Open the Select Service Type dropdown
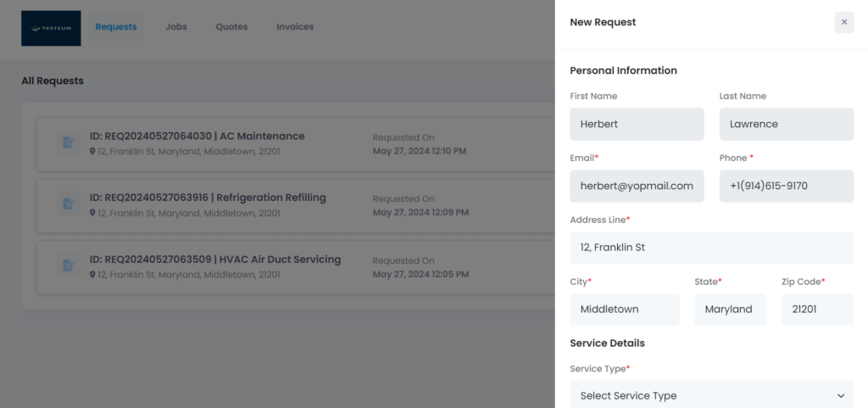This screenshot has height=408, width=868. 711,394
